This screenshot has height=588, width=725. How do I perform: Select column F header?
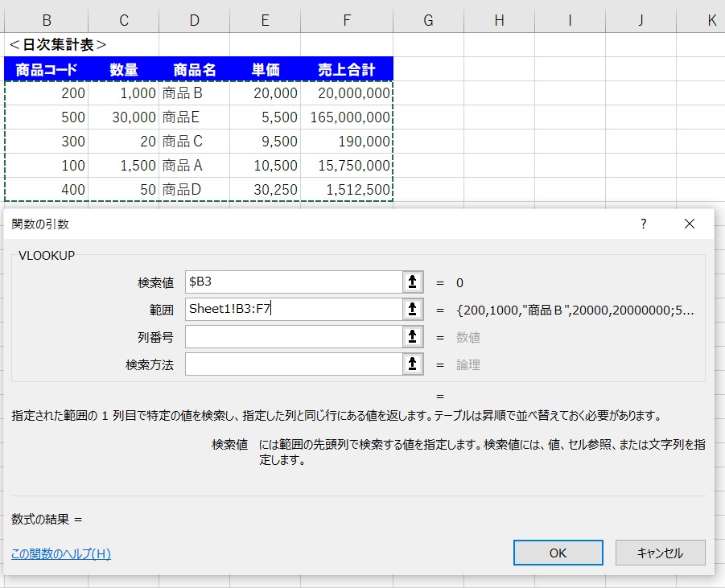pyautogui.click(x=347, y=20)
